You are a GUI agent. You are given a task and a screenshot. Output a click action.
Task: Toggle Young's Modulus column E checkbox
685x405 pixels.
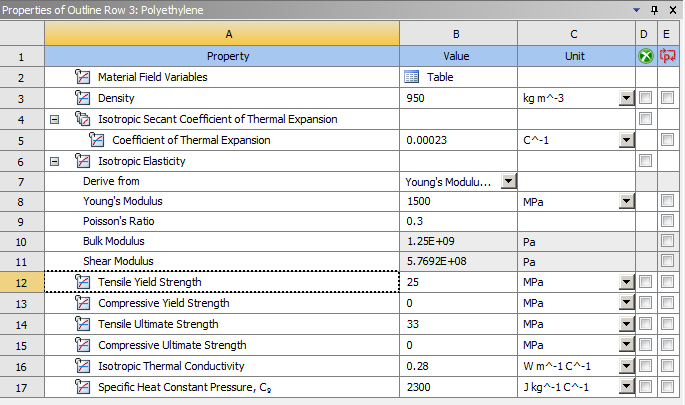pos(667,201)
